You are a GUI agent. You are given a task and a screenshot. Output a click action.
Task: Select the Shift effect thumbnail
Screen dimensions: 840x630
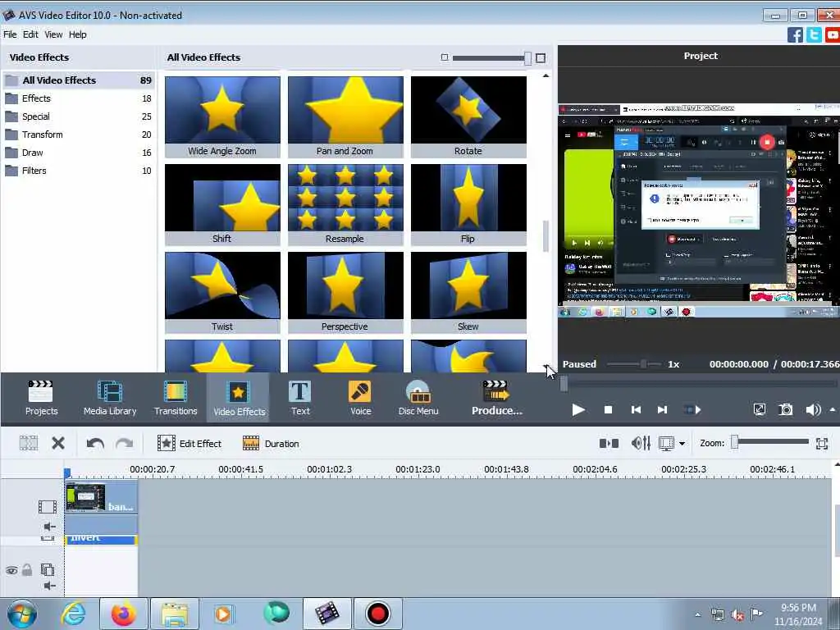[222, 204]
